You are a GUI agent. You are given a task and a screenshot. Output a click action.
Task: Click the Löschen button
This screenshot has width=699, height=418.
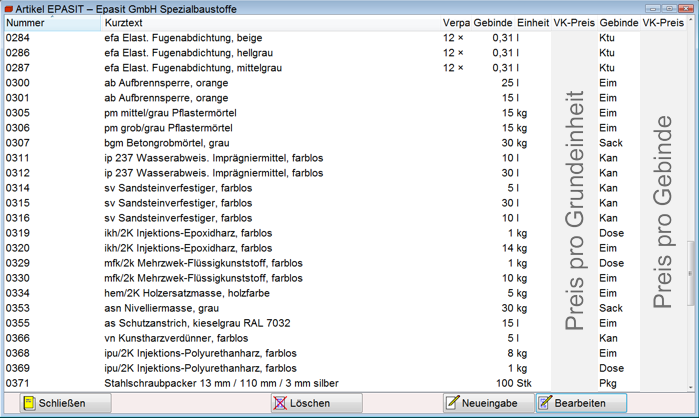(317, 403)
